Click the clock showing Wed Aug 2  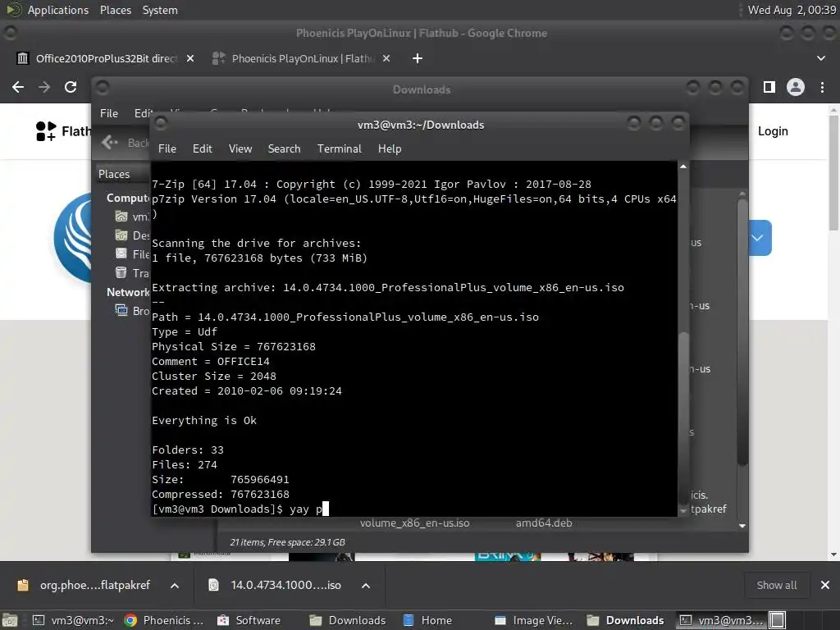[x=792, y=10]
